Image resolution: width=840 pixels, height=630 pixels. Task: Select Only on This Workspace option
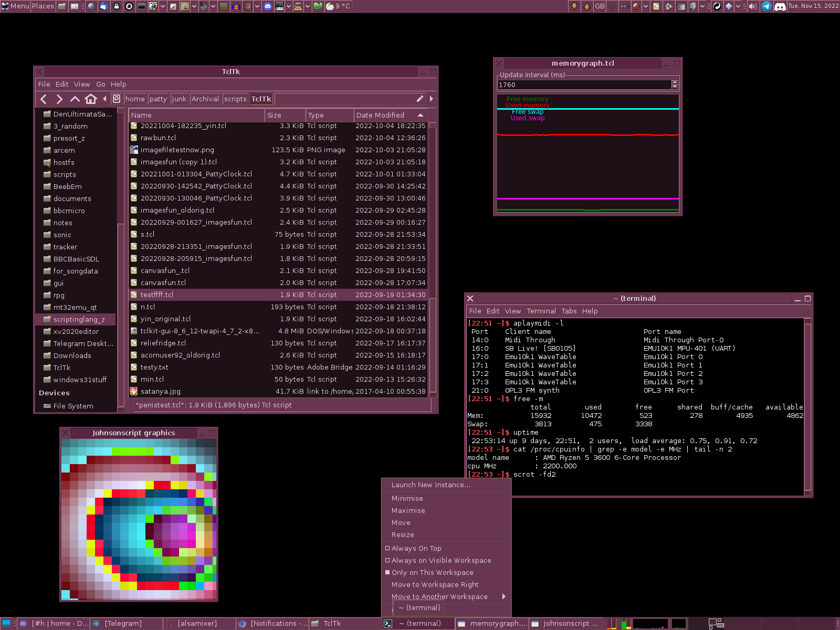tap(432, 572)
